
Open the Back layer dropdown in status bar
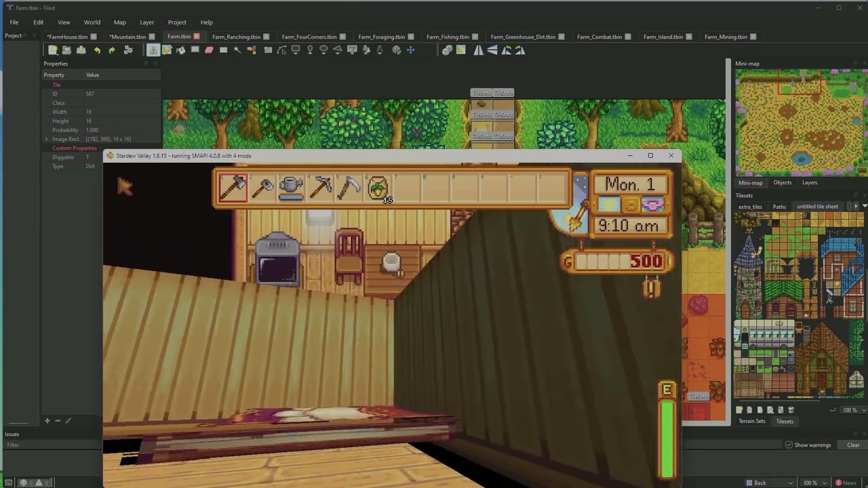(x=770, y=483)
